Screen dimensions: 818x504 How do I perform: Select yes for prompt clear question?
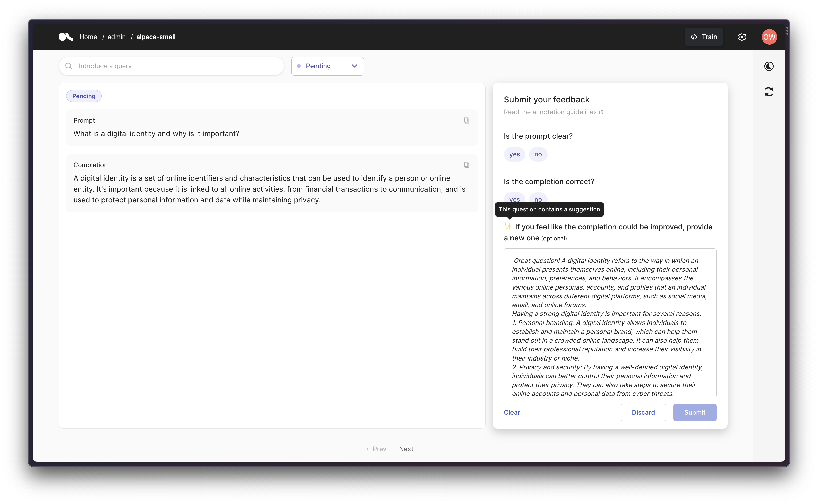coord(514,154)
